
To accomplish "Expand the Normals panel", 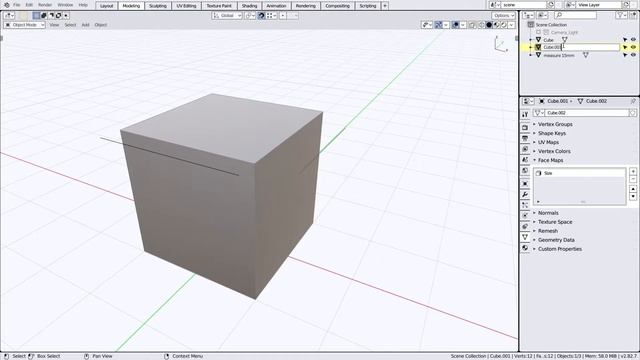I will 548,213.
